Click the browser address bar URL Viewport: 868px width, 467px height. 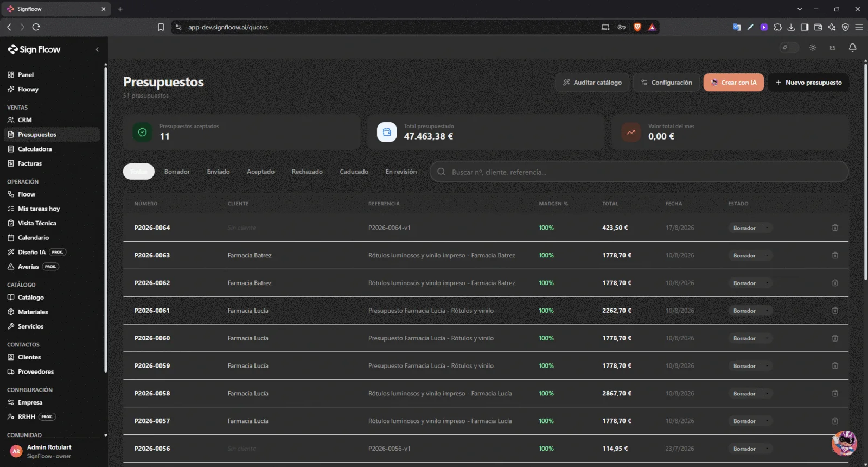(x=228, y=27)
